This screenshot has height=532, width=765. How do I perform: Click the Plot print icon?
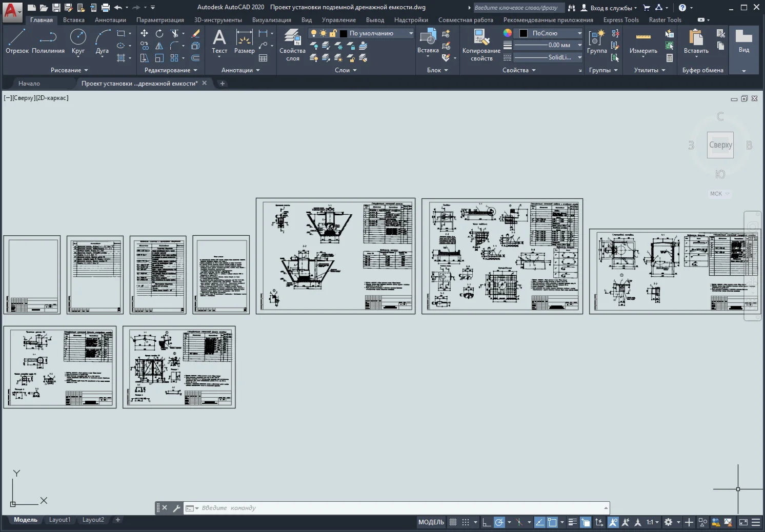106,8
